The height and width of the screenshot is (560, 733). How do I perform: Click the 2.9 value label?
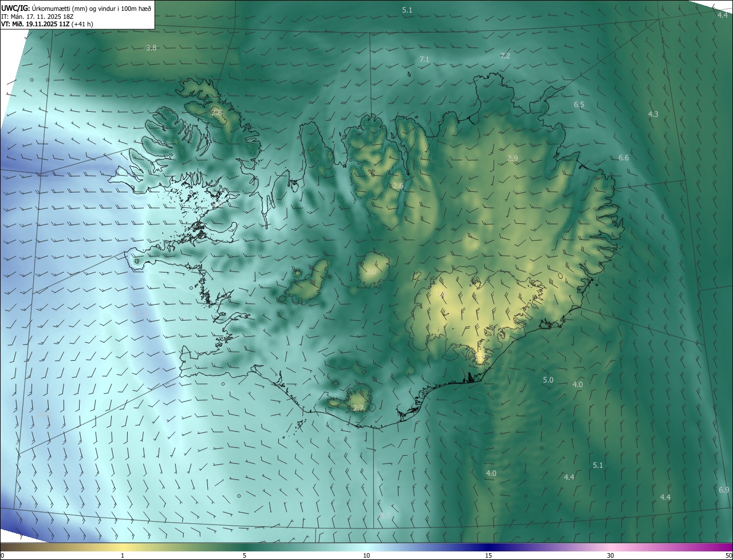513,159
